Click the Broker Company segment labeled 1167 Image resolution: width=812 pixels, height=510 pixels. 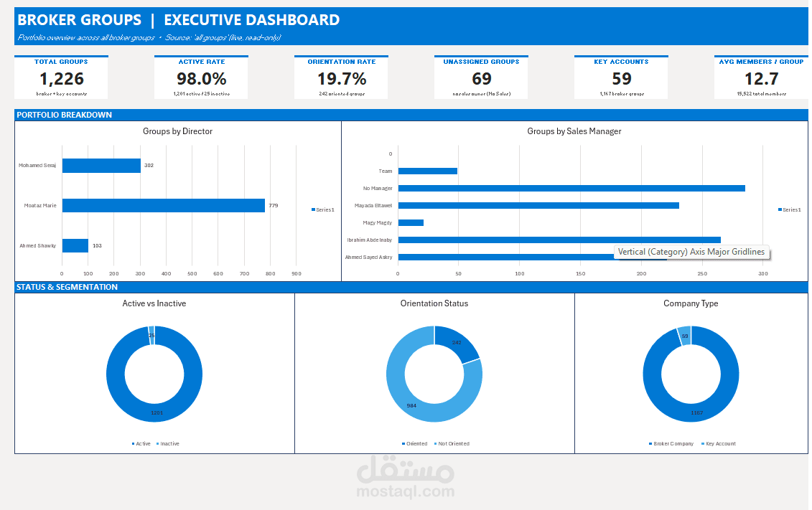point(696,412)
